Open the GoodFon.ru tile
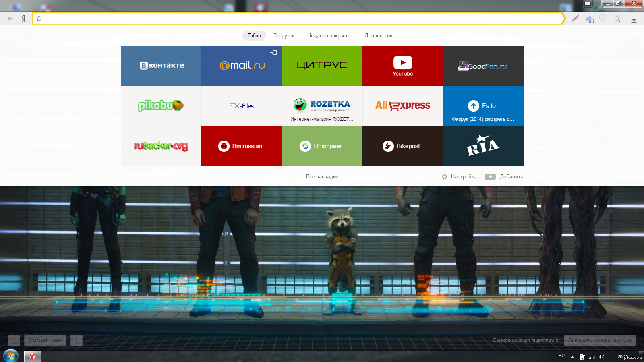Image resolution: width=644 pixels, height=362 pixels. point(483,66)
